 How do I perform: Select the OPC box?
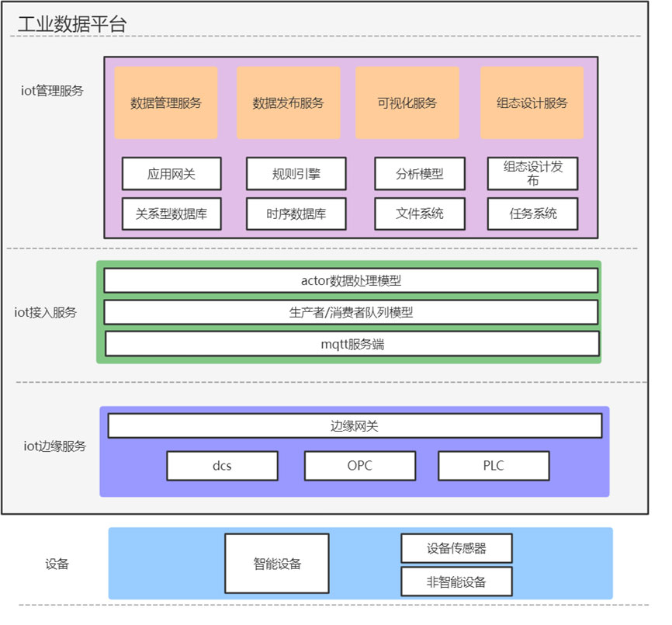pos(360,466)
